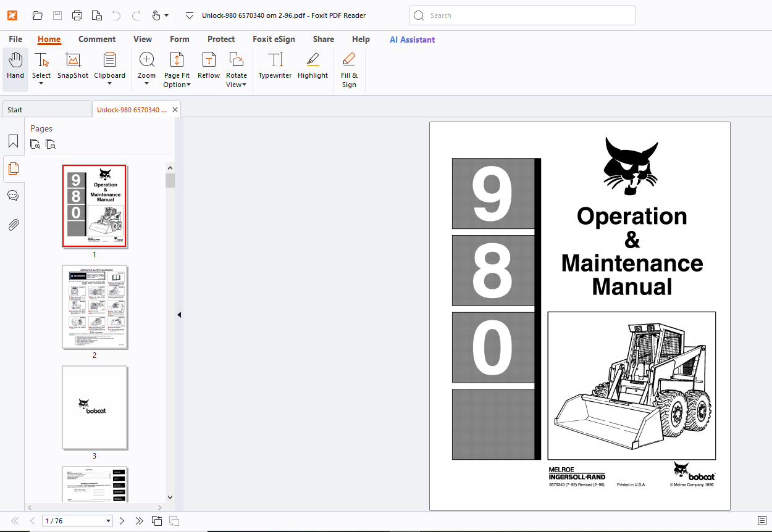Open the Comments side panel
This screenshot has height=532, width=772.
[x=13, y=196]
